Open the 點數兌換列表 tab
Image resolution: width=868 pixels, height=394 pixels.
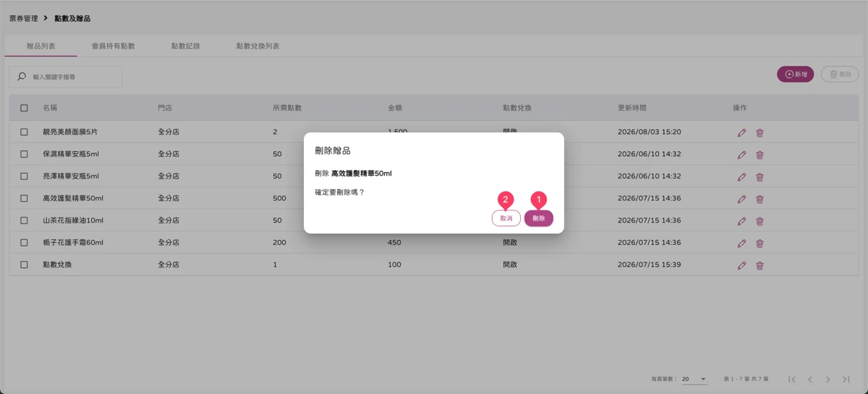pyautogui.click(x=258, y=46)
